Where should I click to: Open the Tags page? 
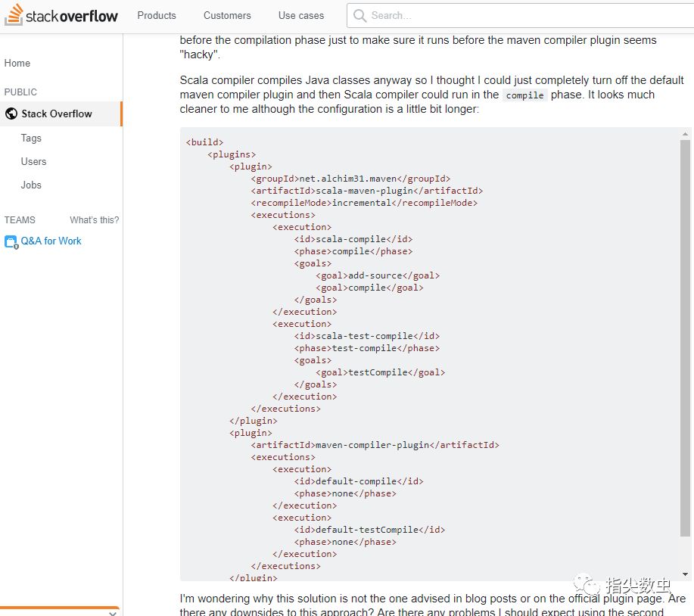click(31, 138)
